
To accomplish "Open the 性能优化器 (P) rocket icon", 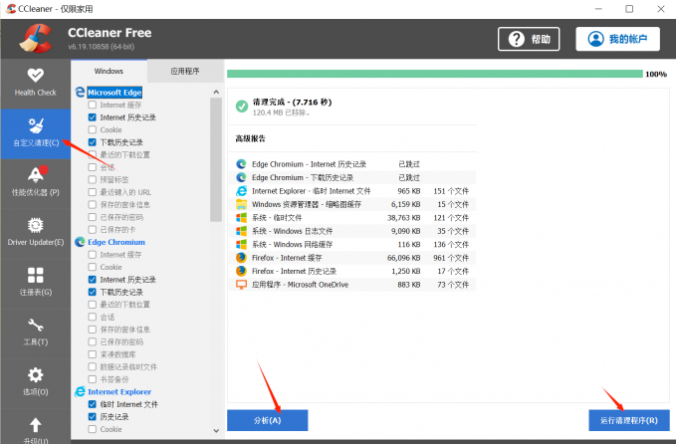I will click(x=36, y=175).
